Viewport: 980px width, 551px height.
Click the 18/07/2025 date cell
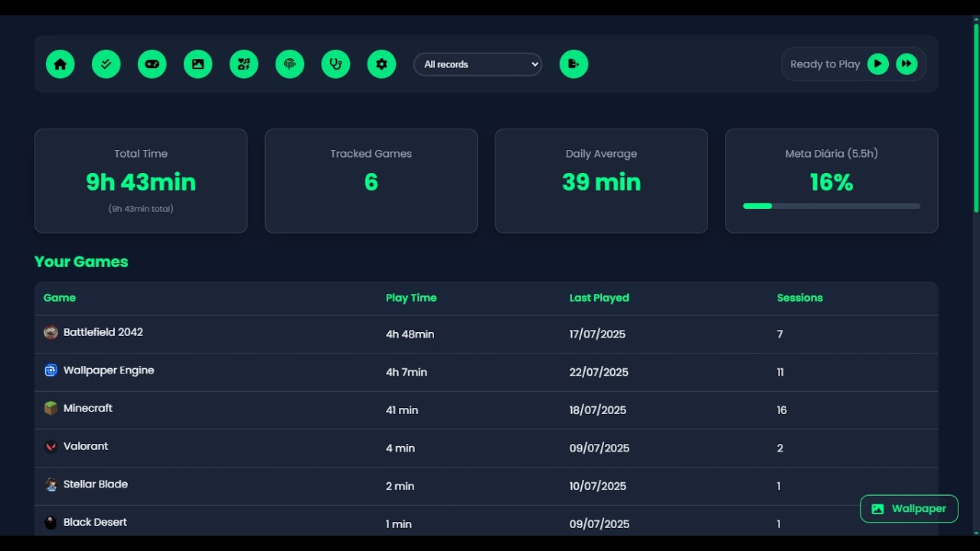point(598,410)
